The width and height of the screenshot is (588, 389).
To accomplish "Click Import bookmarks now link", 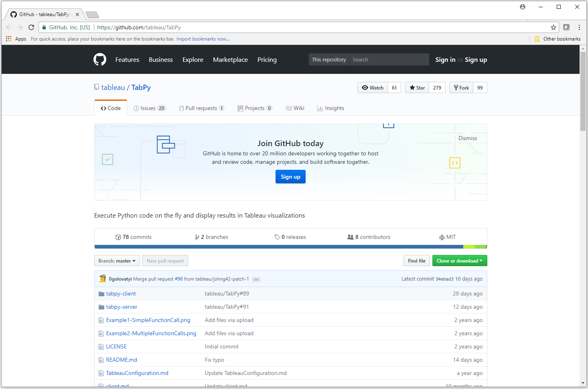I will pos(203,39).
